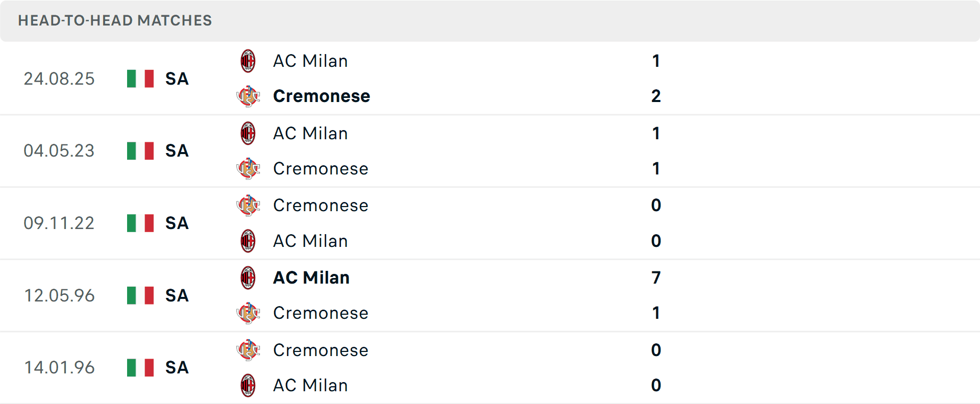980x404 pixels.
Task: Select the Italy flag beside the 09.11.22 date
Action: 140,223
